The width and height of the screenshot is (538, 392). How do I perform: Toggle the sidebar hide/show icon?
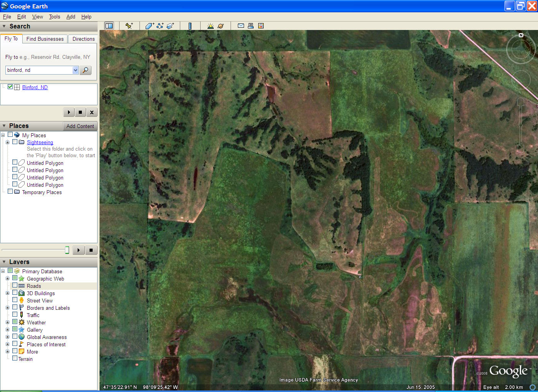coord(109,26)
